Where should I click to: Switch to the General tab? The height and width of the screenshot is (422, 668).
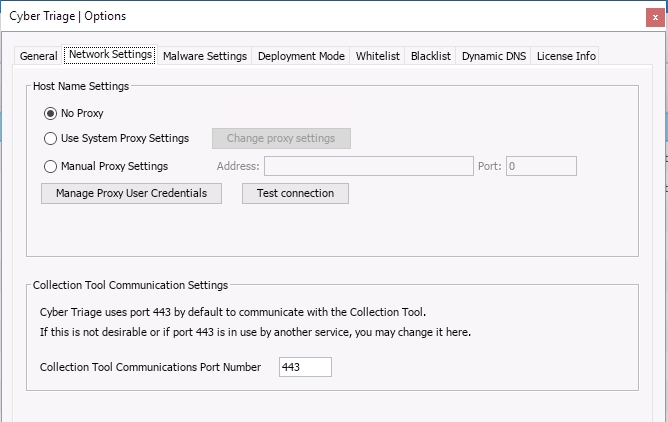point(38,56)
